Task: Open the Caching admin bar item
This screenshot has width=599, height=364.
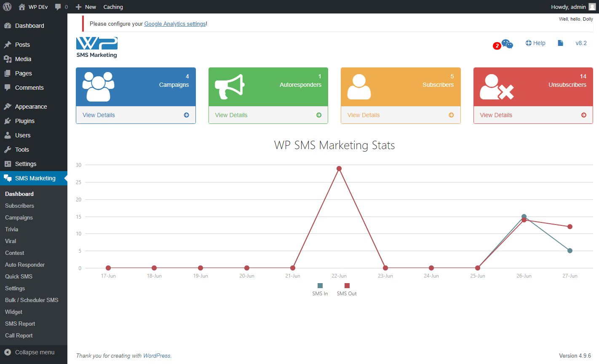Action: coord(113,7)
